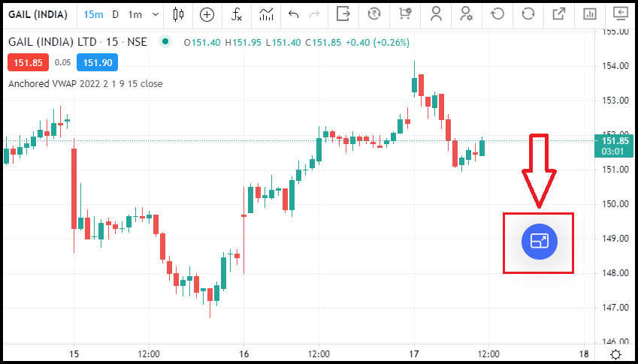
Task: Click the blue popup chart floating button
Action: pyautogui.click(x=539, y=242)
